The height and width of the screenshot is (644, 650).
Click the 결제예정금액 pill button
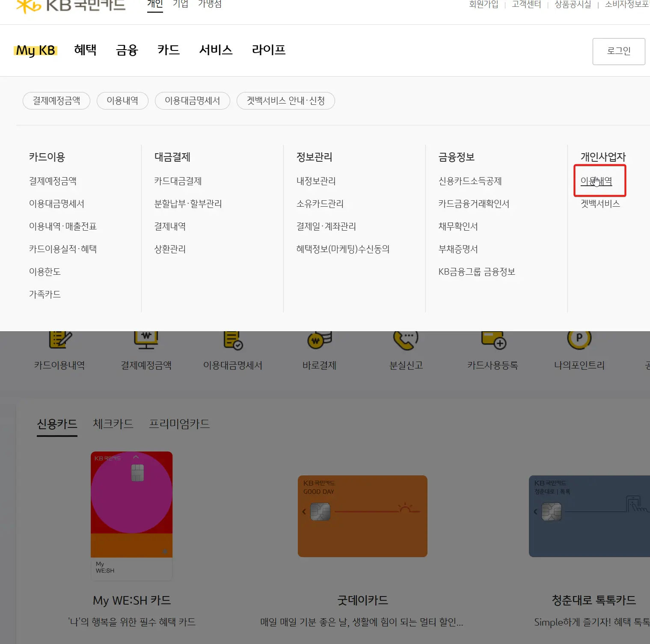pyautogui.click(x=56, y=101)
